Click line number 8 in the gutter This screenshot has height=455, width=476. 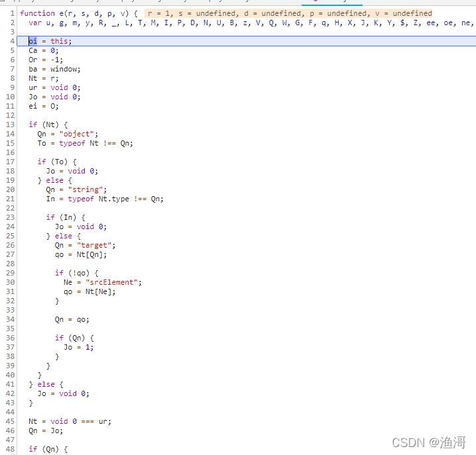pyautogui.click(x=12, y=78)
